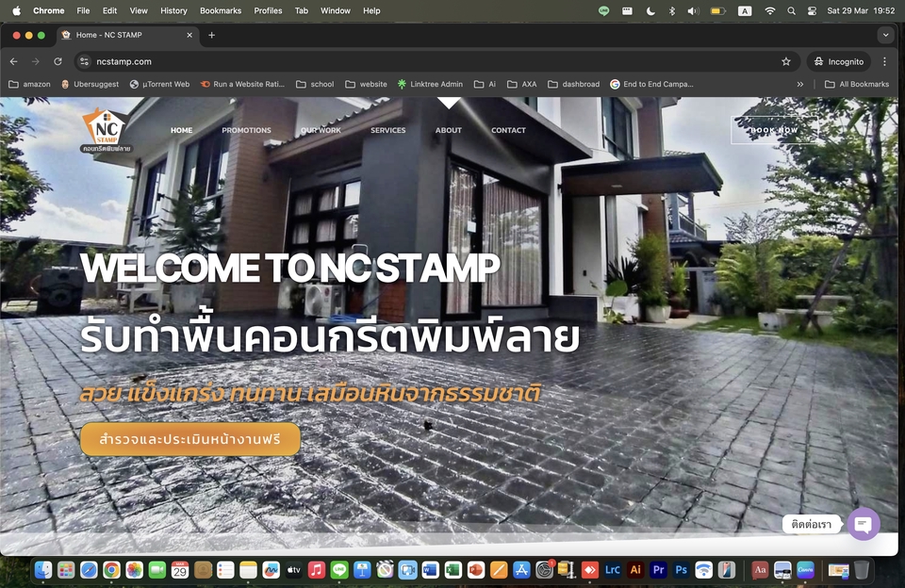Screen dimensions: 905x588
Task: Open Wi-Fi status in menu bar
Action: (x=770, y=11)
